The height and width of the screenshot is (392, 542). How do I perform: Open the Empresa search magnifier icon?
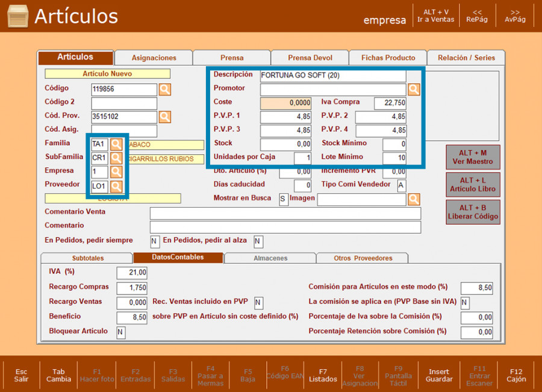click(x=116, y=172)
